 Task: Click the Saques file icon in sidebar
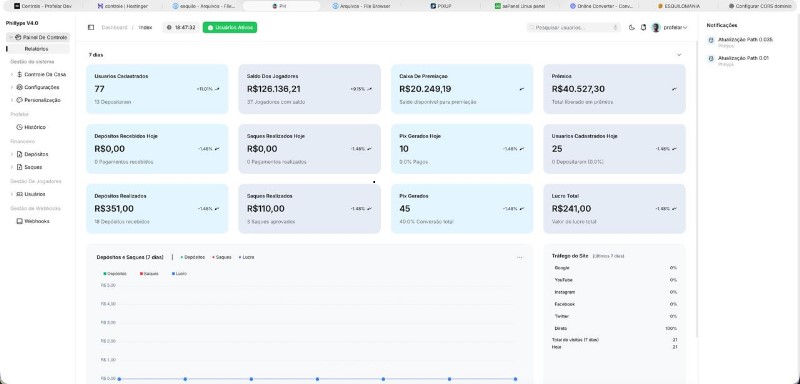(19, 167)
